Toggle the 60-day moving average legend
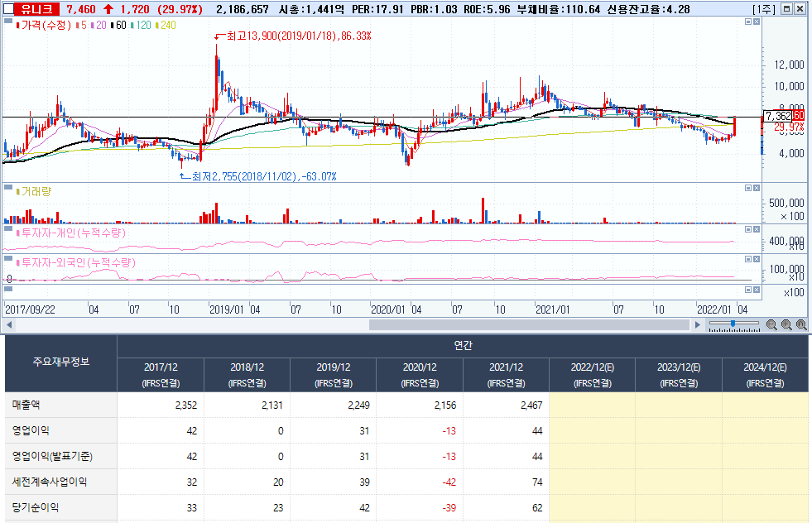The width and height of the screenshot is (812, 523). point(118,25)
